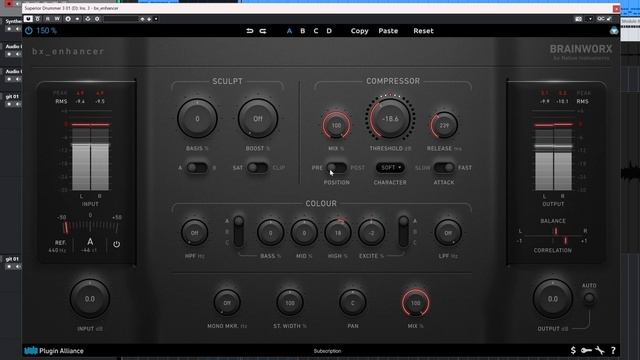Image resolution: width=640 pixels, height=360 pixels.
Task: Click the MONO MKR Hz knob
Action: click(227, 303)
